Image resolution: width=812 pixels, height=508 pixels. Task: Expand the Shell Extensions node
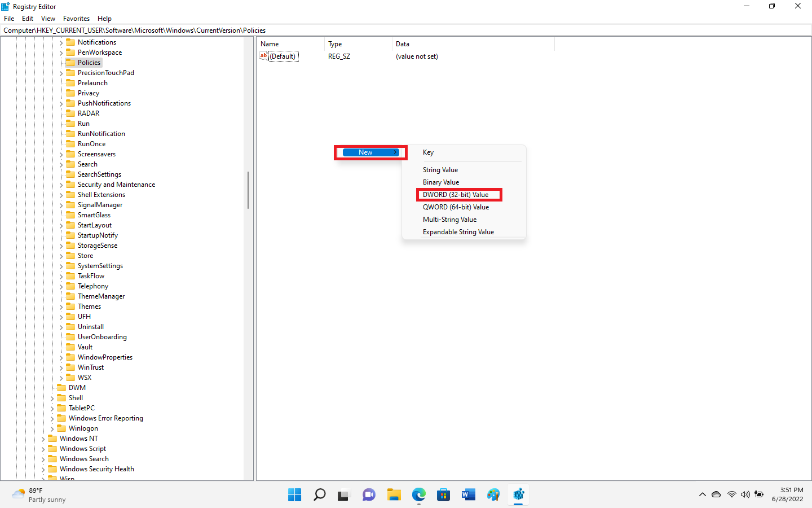tap(61, 195)
